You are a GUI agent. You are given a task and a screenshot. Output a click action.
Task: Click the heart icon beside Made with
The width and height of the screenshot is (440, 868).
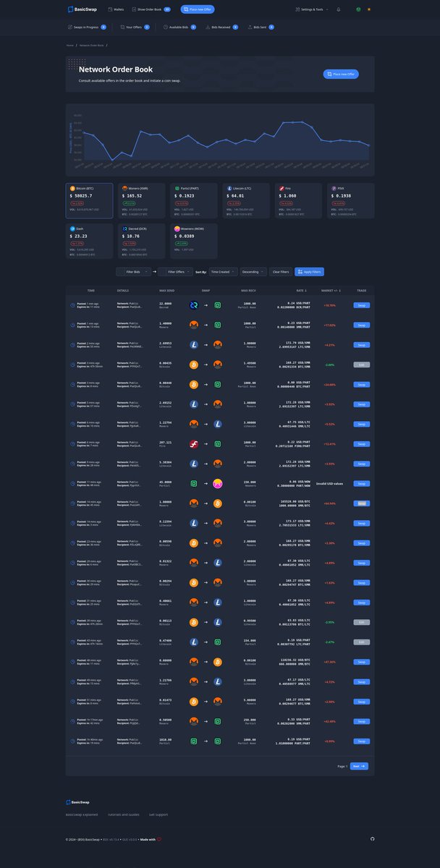click(x=159, y=839)
